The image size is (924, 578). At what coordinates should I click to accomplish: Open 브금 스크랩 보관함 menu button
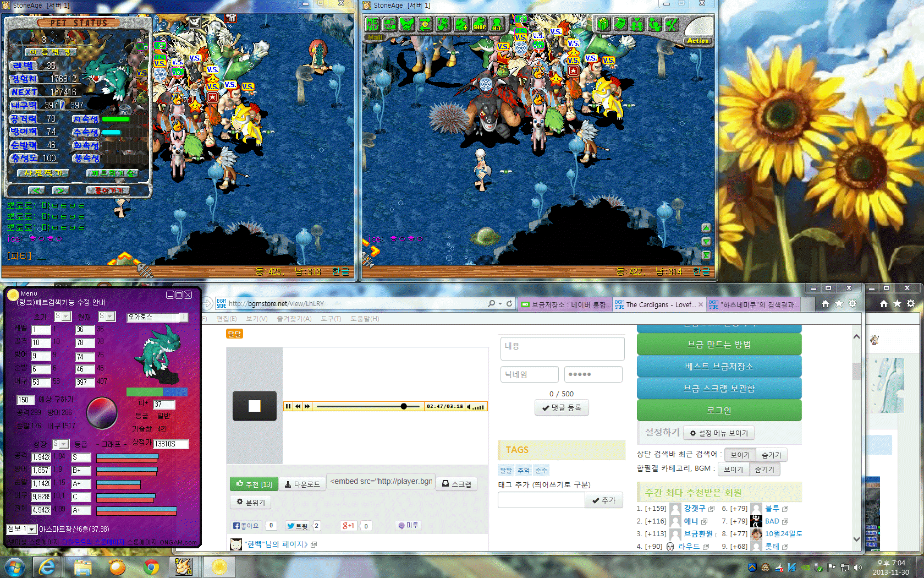pos(719,389)
